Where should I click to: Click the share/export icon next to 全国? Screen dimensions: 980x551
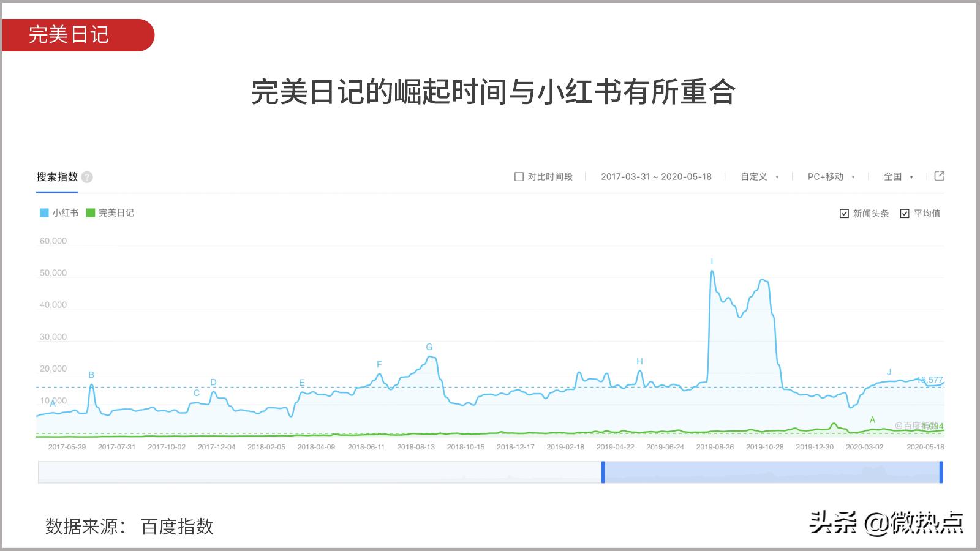(938, 176)
